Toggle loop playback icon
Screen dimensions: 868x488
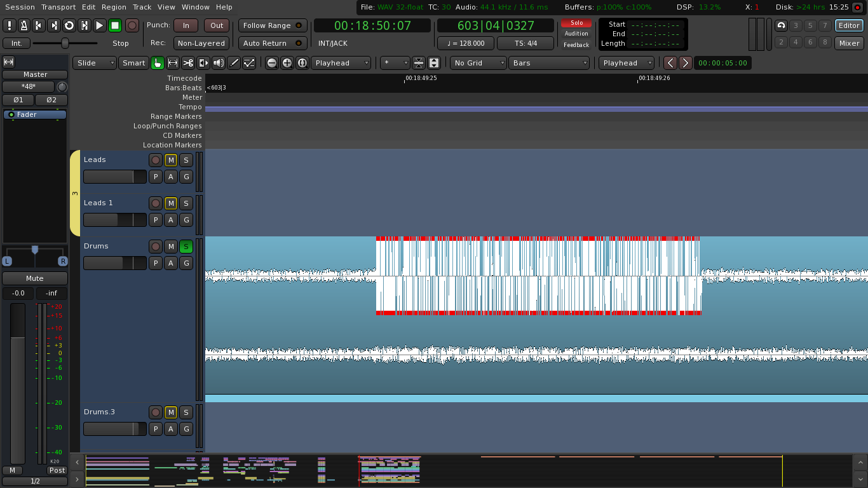pos(69,25)
